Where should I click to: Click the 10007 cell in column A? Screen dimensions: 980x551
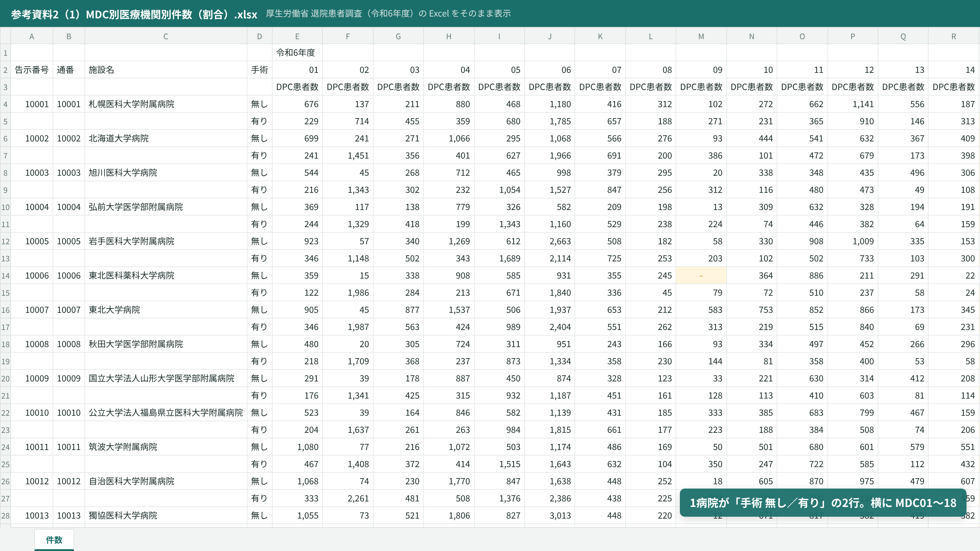(32, 309)
